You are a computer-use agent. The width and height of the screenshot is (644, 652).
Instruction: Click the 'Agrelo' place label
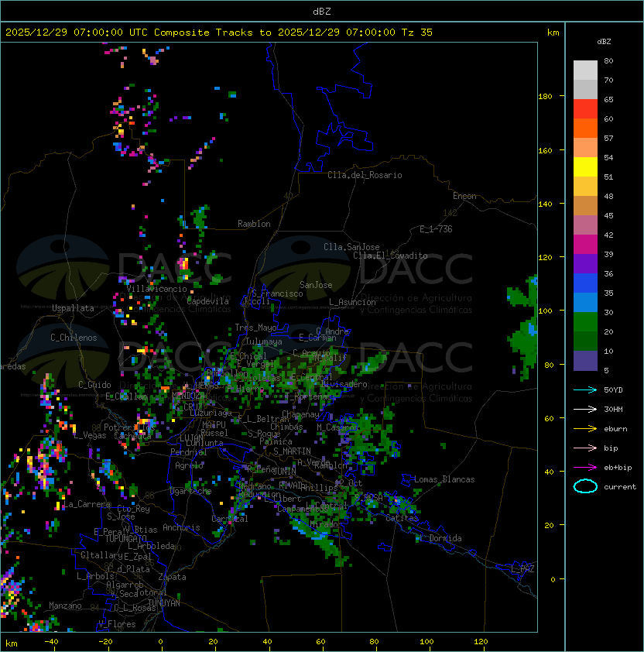[x=189, y=465]
